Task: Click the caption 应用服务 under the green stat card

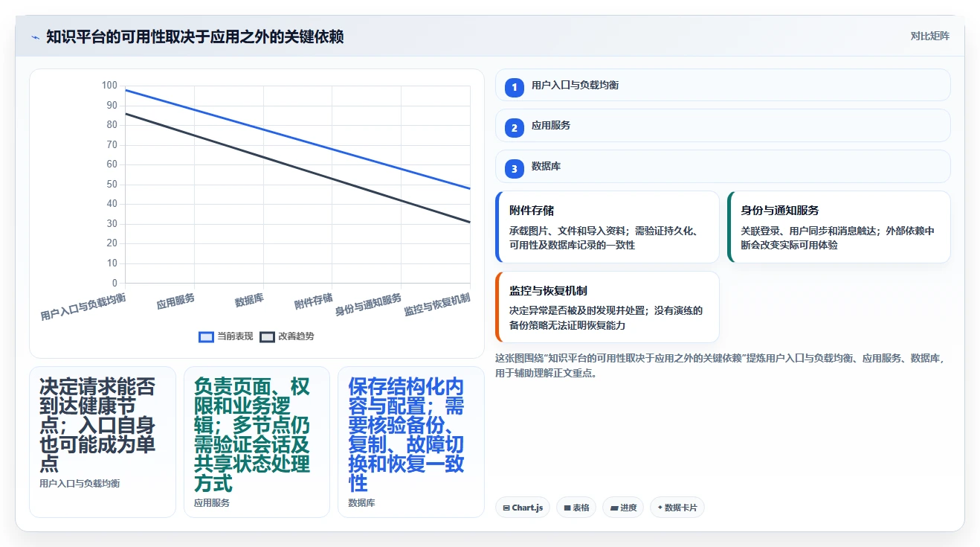Action: (212, 502)
